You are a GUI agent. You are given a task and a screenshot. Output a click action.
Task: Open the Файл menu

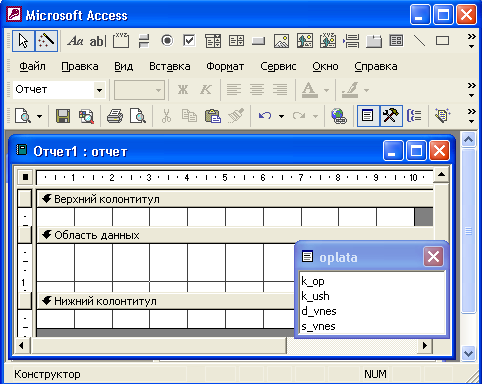(32, 66)
